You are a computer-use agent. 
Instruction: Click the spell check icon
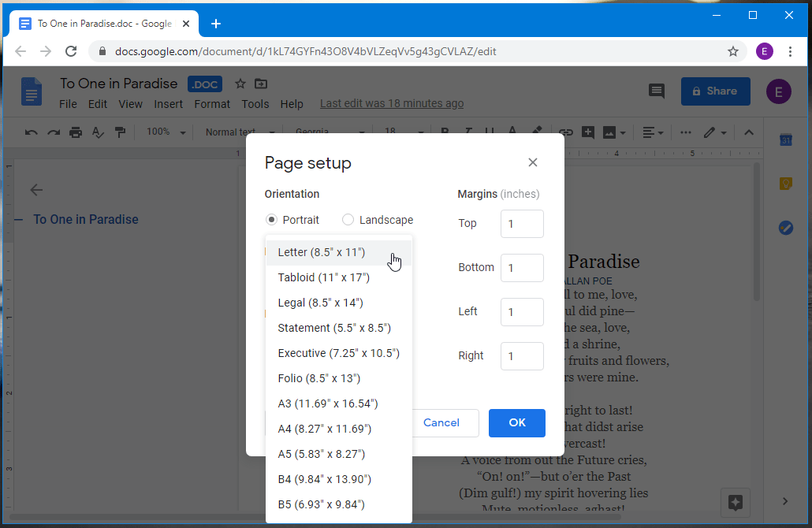98,132
